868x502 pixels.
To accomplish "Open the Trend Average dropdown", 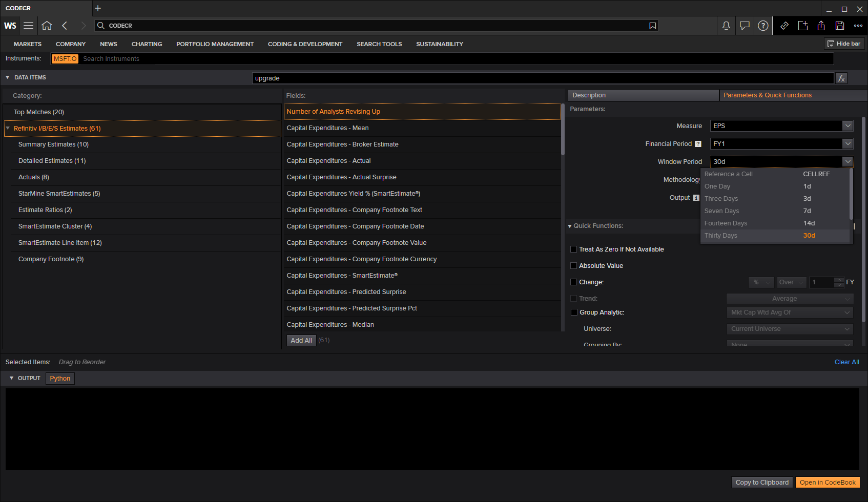I will (790, 299).
